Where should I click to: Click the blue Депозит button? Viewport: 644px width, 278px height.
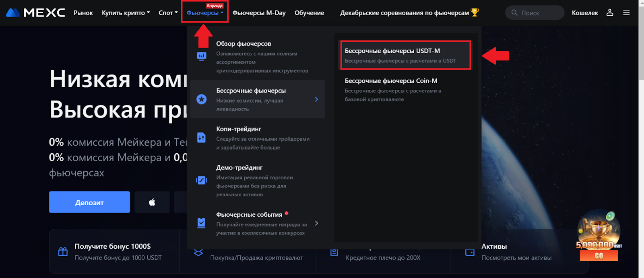pos(89,202)
